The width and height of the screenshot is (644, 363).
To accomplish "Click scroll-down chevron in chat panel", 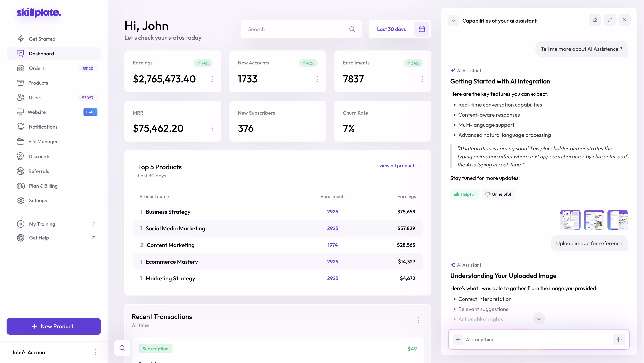I will (x=539, y=319).
